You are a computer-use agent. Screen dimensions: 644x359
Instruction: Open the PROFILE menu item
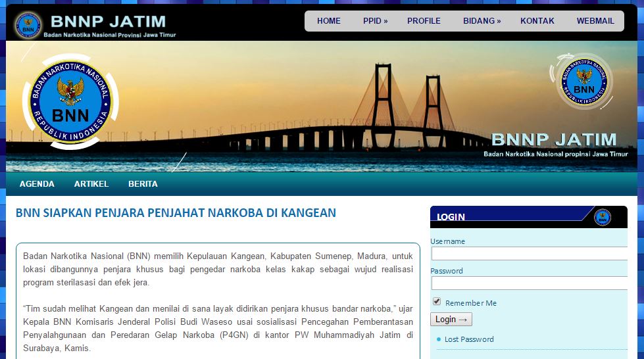pos(424,21)
